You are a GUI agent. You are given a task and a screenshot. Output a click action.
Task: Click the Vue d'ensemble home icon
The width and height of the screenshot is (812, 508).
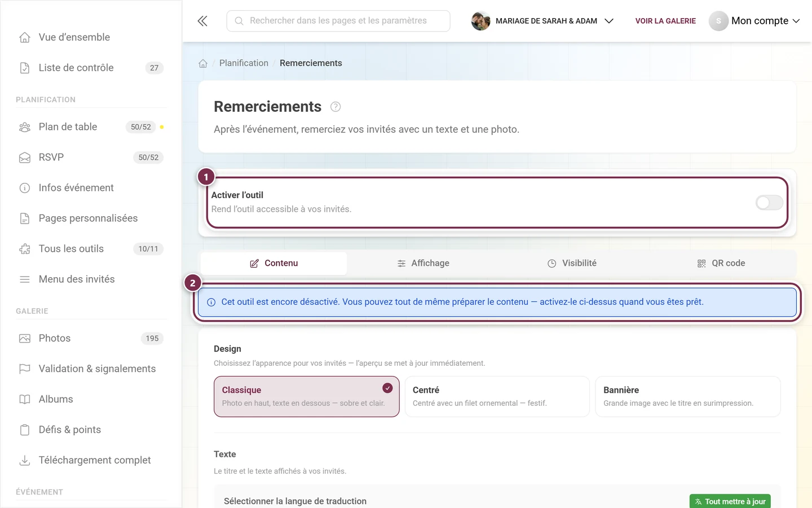click(x=25, y=37)
